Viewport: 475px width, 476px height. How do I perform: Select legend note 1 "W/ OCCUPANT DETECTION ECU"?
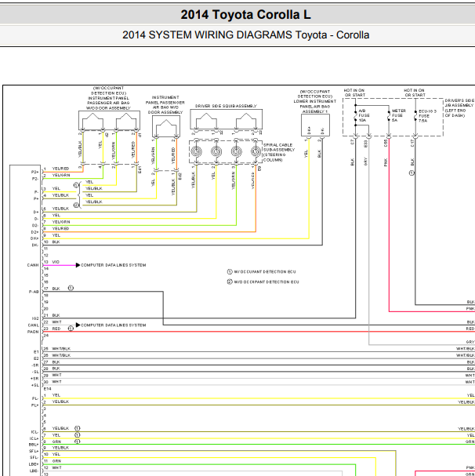pos(265,272)
